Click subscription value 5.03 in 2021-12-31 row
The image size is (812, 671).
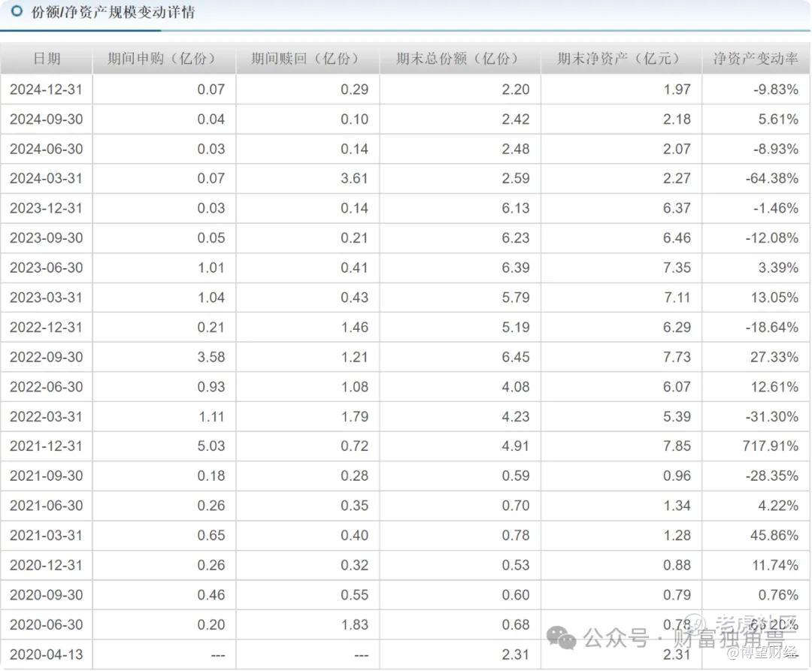(x=211, y=446)
